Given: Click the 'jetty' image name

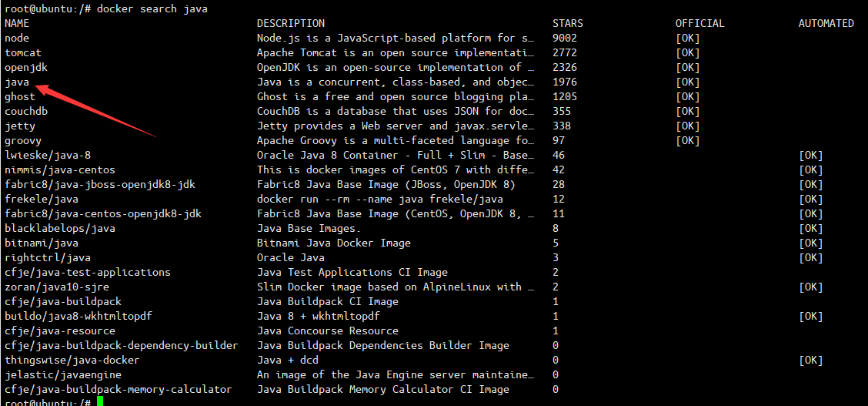Looking at the screenshot, I should click(x=20, y=126).
